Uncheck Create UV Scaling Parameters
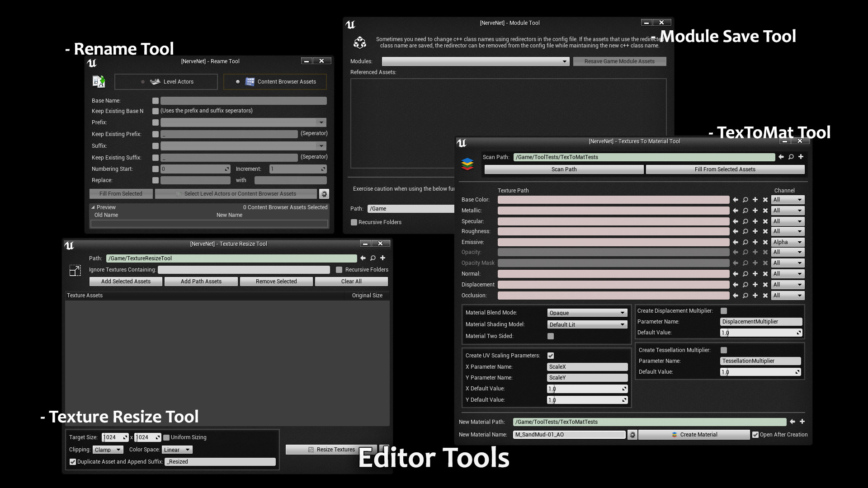The width and height of the screenshot is (868, 488). click(551, 356)
